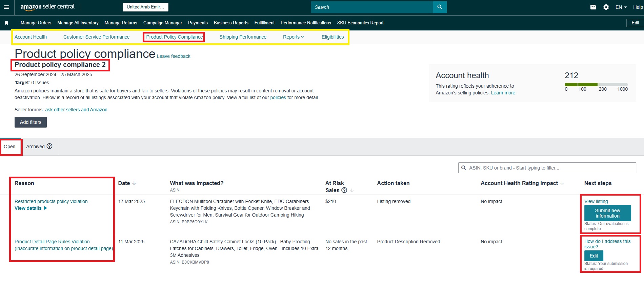Focus the ASIN, SKU or brand filter field
Image resolution: width=644 pixels, height=291 pixels.
547,168
